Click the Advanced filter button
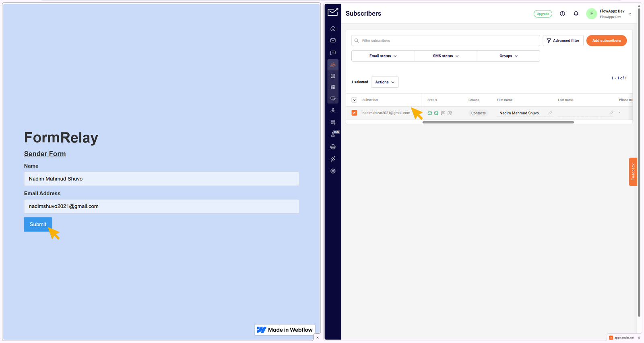The width and height of the screenshot is (644, 343). (563, 41)
